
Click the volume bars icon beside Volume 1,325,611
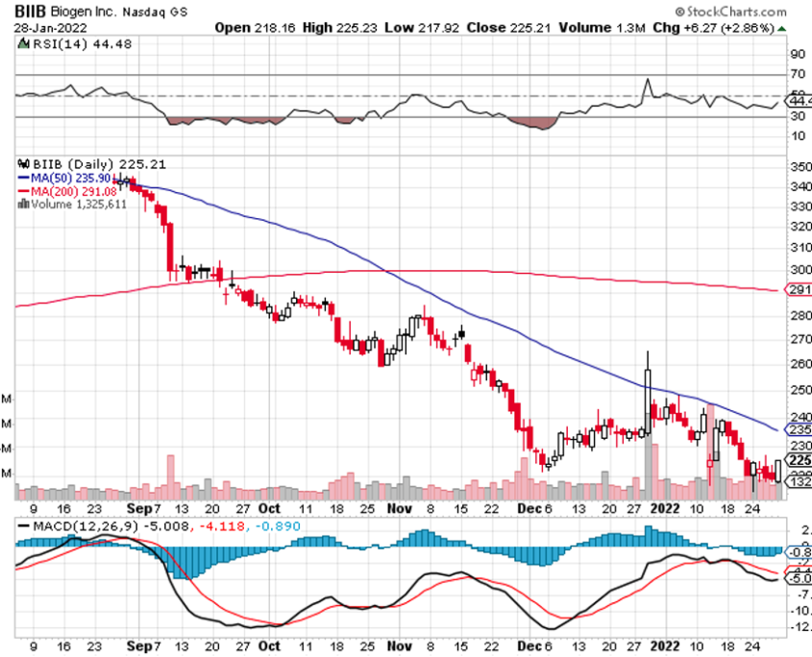(x=23, y=204)
